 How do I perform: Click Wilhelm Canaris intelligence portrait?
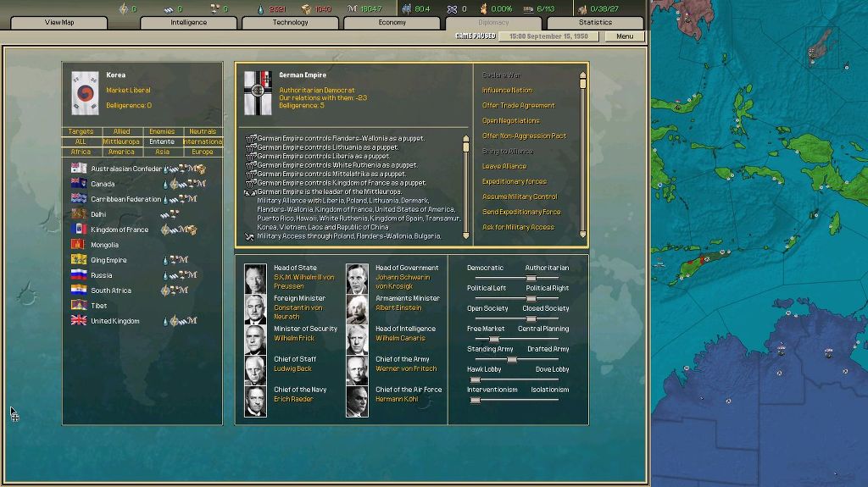[x=357, y=340]
